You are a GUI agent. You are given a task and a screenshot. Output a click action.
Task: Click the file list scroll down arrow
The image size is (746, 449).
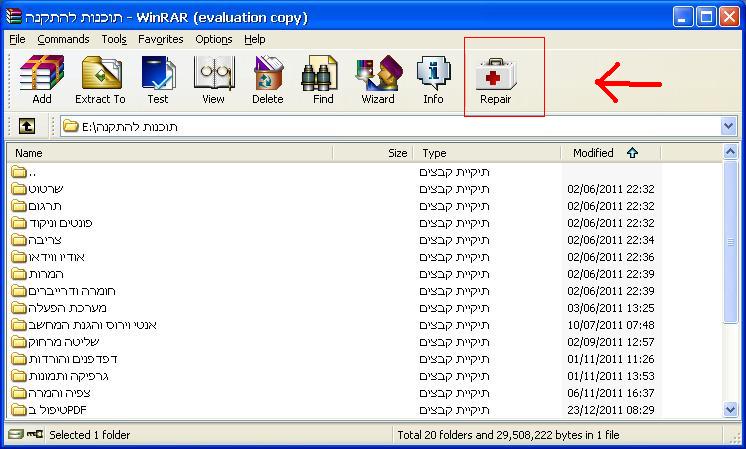pos(730,409)
